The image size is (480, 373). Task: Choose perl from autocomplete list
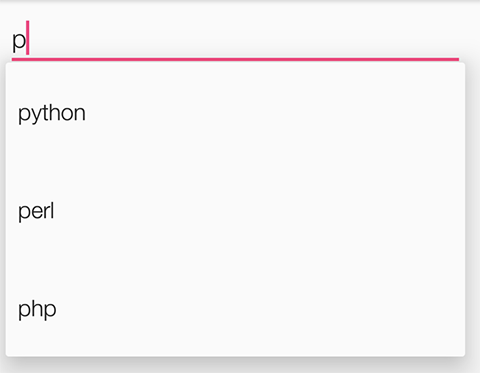235,210
